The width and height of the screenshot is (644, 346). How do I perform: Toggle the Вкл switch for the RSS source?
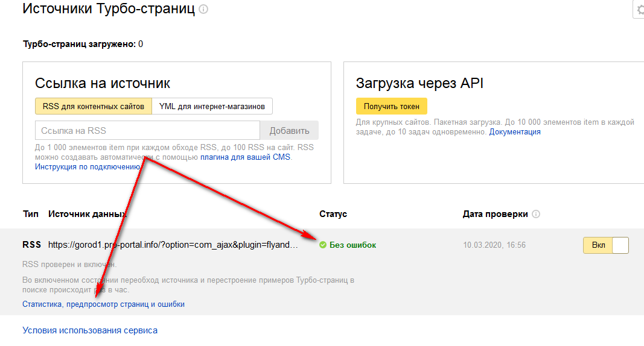point(605,245)
